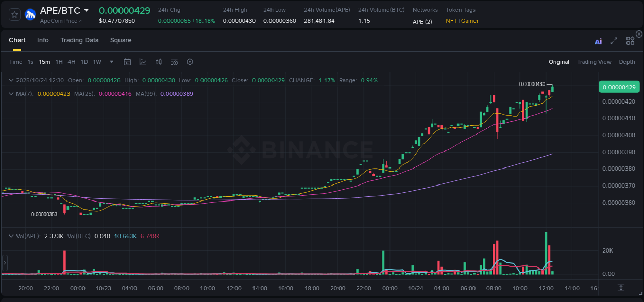Collapse the OHLC info row chevron
Image resolution: width=644 pixels, height=302 pixels.
(11, 80)
